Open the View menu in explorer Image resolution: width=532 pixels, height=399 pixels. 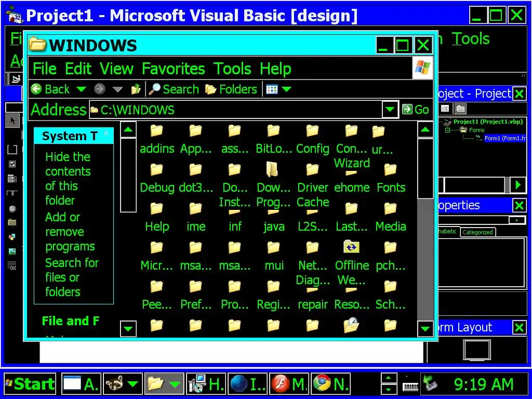coord(116,69)
